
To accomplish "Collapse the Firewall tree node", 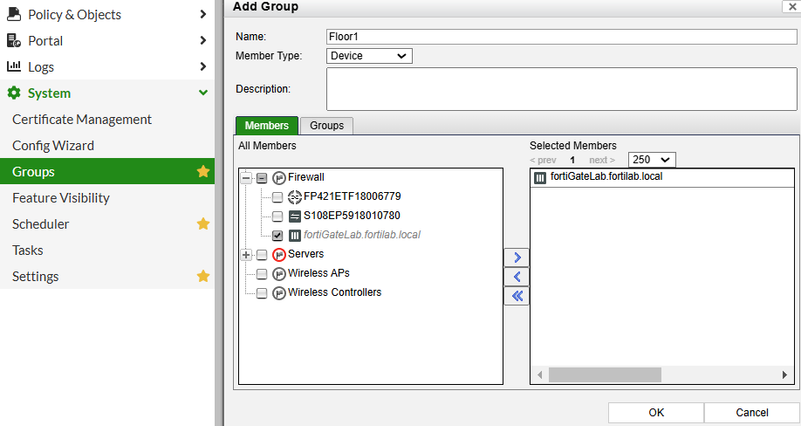I will (245, 177).
